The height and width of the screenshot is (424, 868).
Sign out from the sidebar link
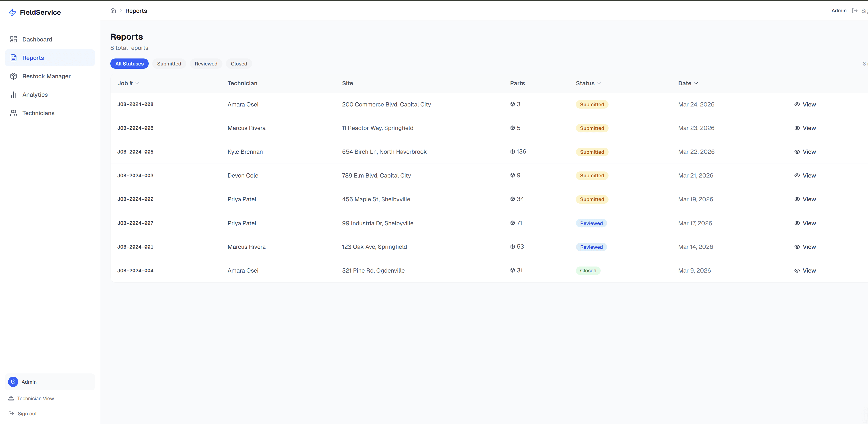pyautogui.click(x=27, y=414)
